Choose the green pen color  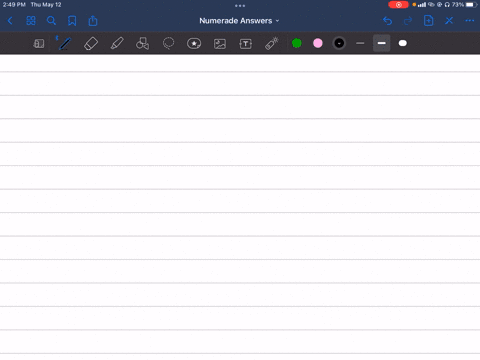point(297,43)
